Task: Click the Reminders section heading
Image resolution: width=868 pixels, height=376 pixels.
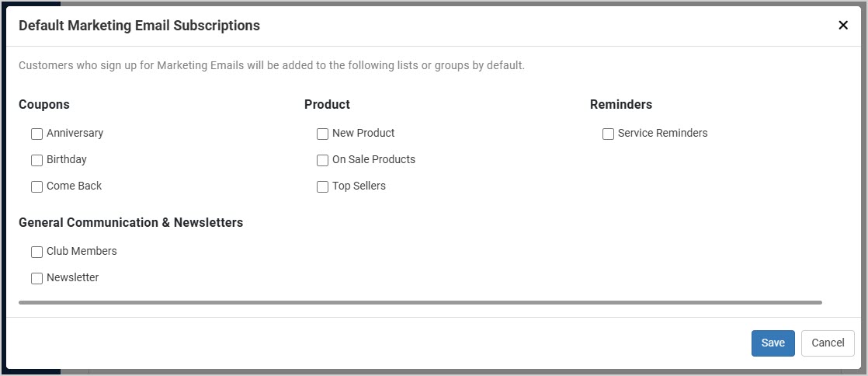Action: click(x=621, y=104)
